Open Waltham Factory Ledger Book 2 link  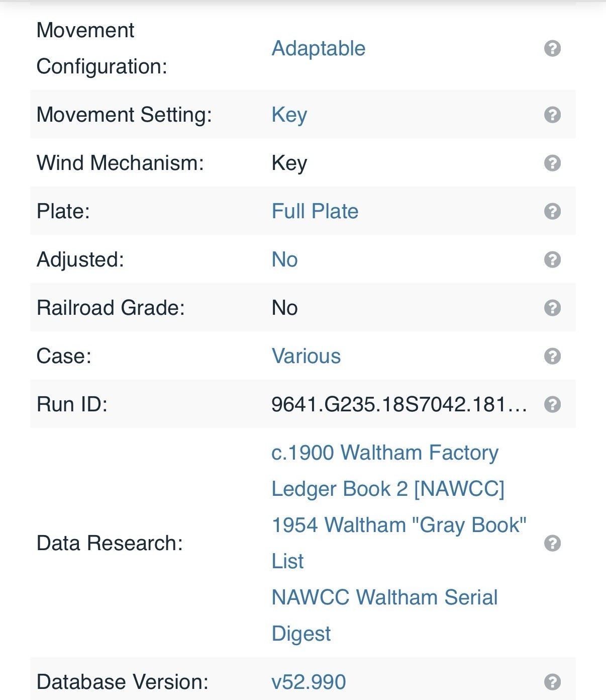[x=387, y=471]
